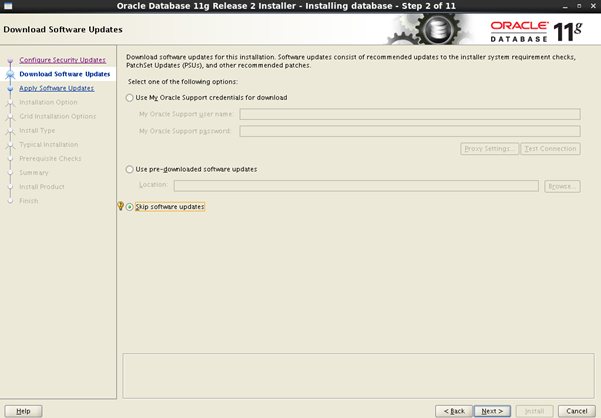Click the My Oracle Support user name field
This screenshot has height=418, width=601.
point(410,114)
